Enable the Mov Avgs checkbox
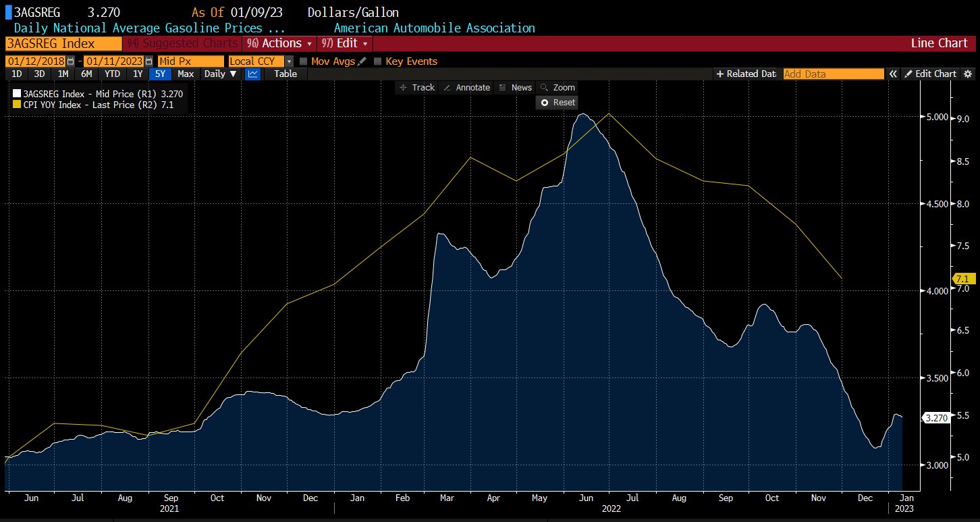Image resolution: width=980 pixels, height=522 pixels. click(304, 61)
